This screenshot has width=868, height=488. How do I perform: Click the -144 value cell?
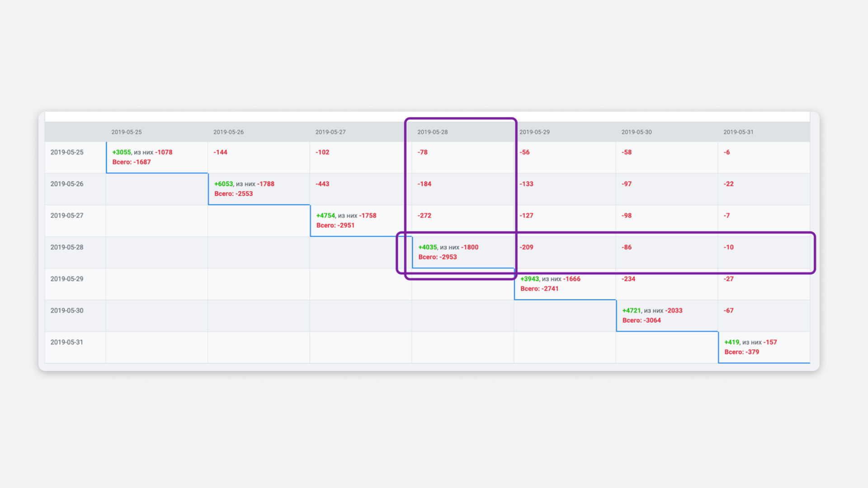tap(221, 152)
